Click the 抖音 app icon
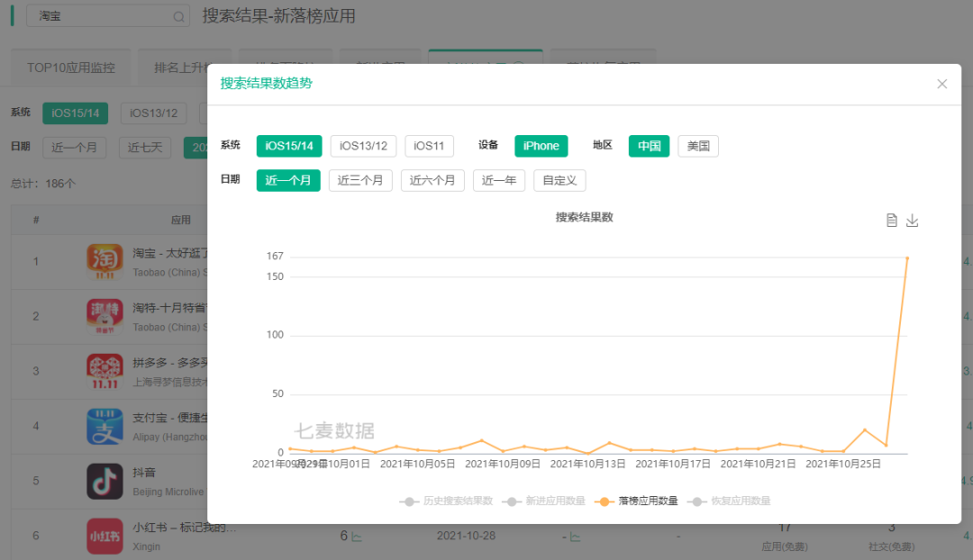The height and width of the screenshot is (560, 973). coord(105,482)
